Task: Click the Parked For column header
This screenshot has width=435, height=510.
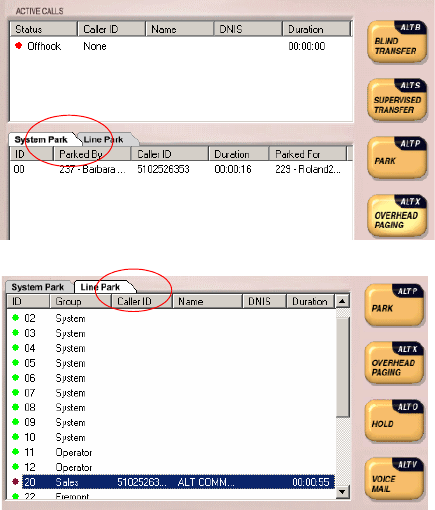Action: point(307,154)
